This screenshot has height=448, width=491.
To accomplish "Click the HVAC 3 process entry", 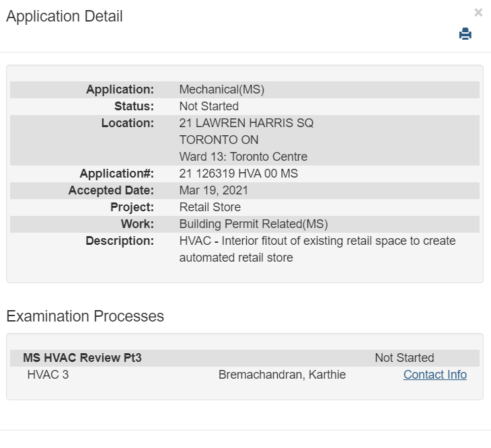I will point(48,375).
